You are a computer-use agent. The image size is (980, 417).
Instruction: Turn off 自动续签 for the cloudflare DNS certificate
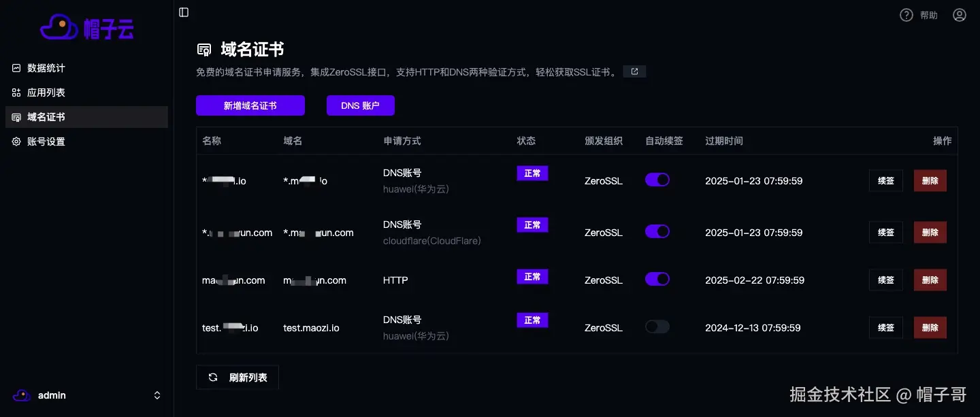[x=657, y=231]
